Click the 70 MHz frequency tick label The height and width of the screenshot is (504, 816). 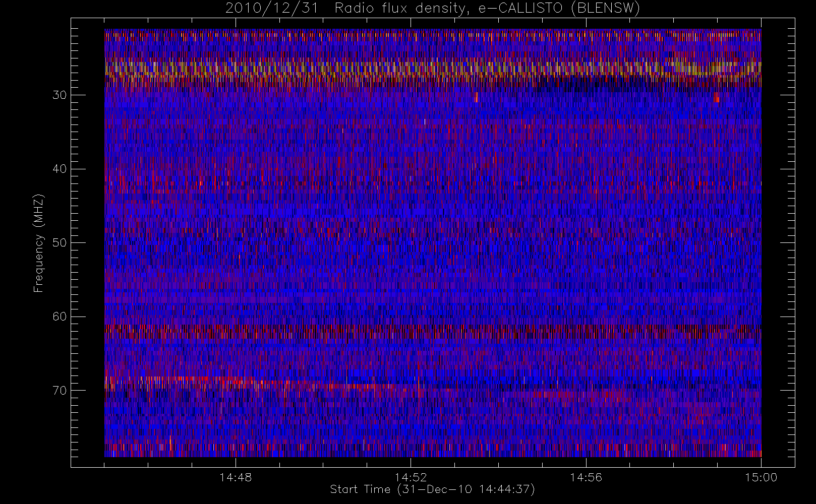click(60, 390)
